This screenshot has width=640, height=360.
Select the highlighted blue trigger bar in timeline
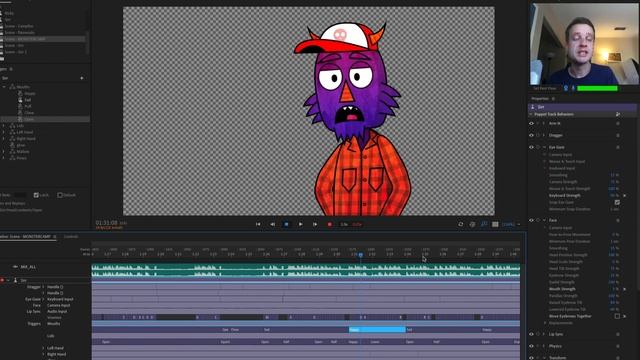pyautogui.click(x=377, y=329)
